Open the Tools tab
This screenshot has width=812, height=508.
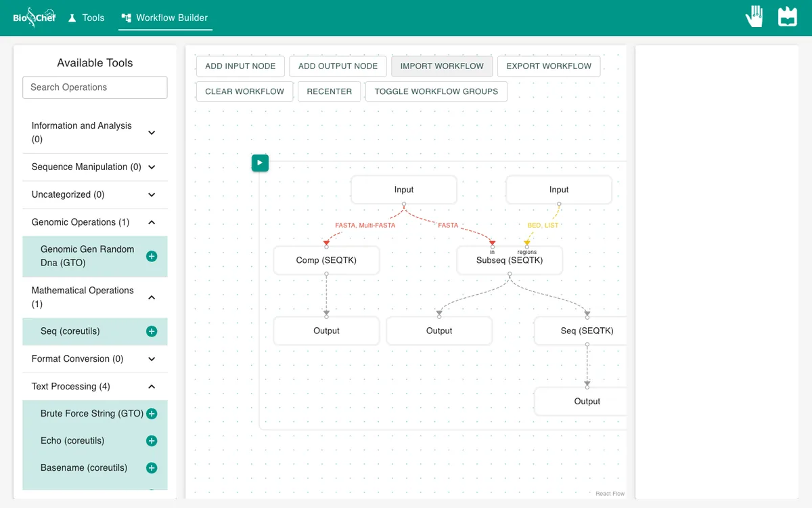tap(86, 18)
